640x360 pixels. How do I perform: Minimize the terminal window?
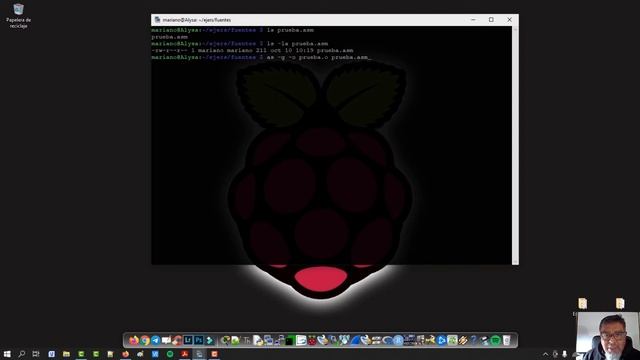pyautogui.click(x=473, y=20)
